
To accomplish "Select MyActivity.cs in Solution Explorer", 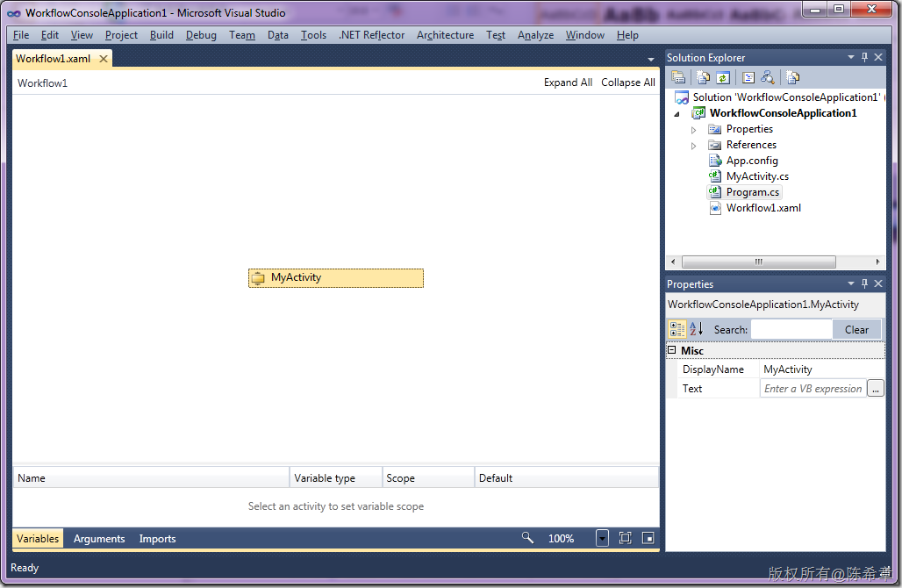I will click(x=757, y=176).
